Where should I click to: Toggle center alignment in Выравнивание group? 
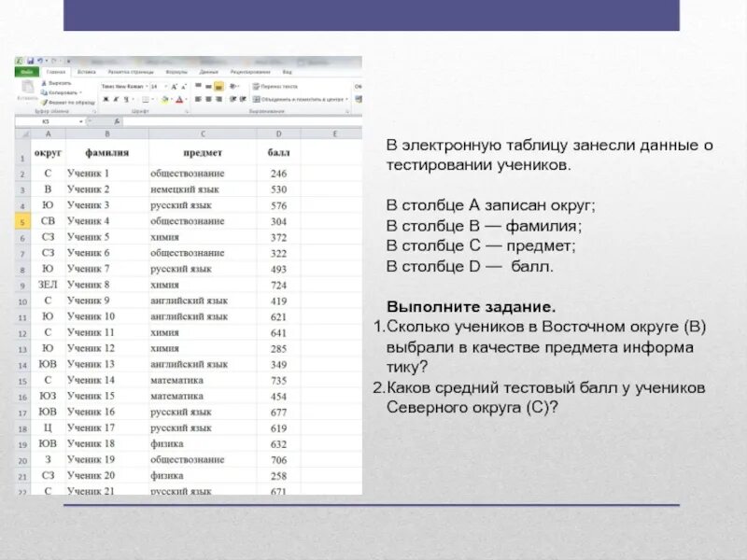click(x=207, y=97)
